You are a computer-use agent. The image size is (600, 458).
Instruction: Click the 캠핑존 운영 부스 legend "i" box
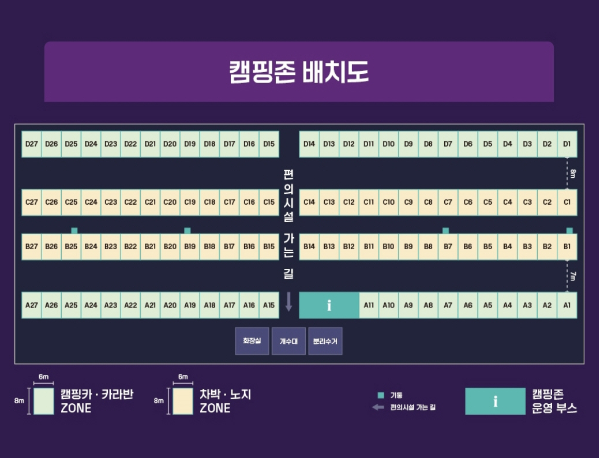(495, 401)
